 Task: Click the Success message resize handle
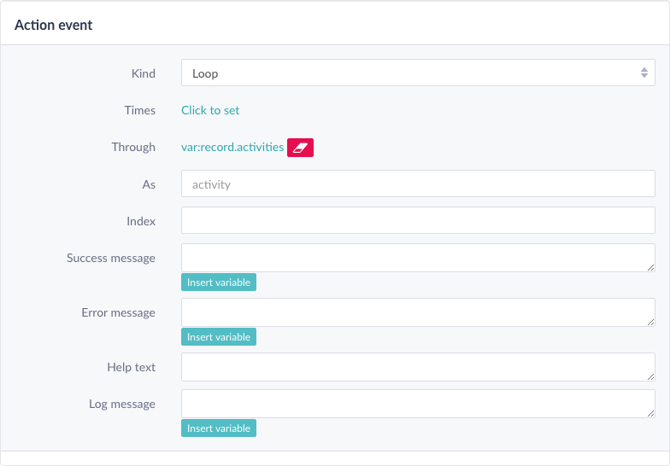click(x=650, y=267)
